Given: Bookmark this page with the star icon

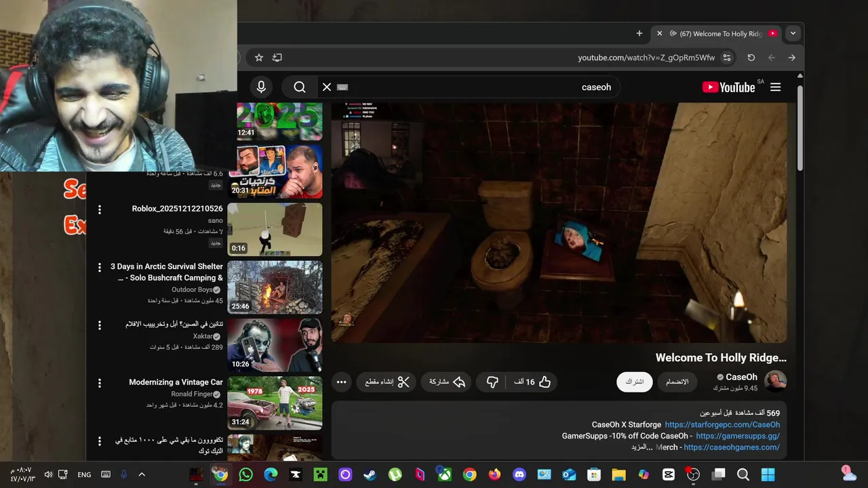Looking at the screenshot, I should coord(258,58).
